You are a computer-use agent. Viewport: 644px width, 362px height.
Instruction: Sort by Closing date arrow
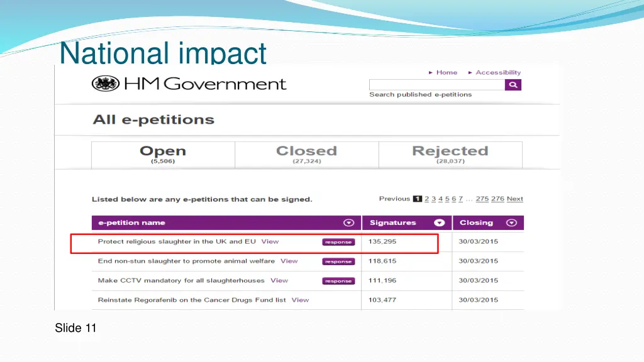tap(511, 222)
